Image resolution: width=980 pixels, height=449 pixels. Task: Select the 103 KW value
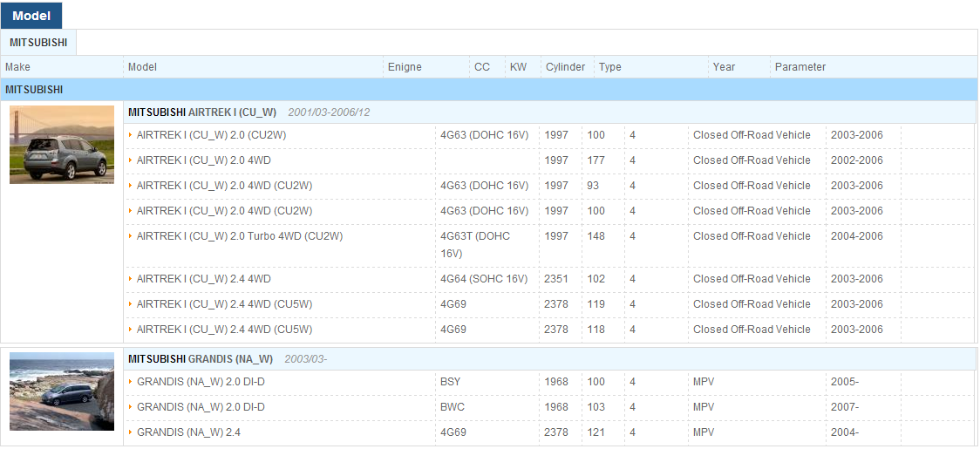tap(596, 407)
